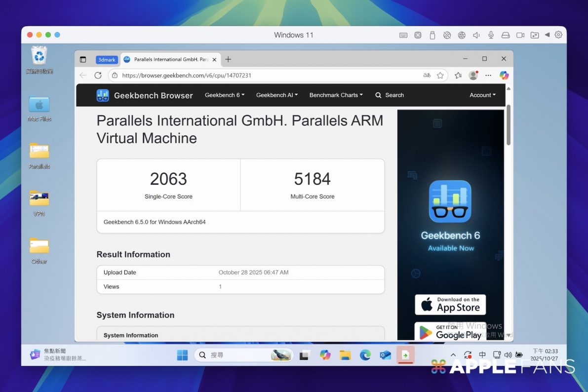Open Recycle Bin desktop icon

pyautogui.click(x=39, y=56)
